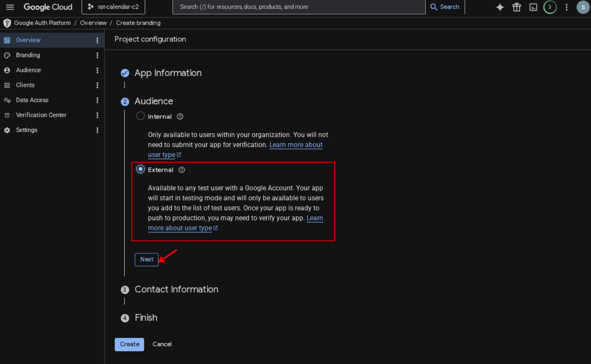Click the Google Auth Platform shield icon
The width and height of the screenshot is (591, 364).
click(x=7, y=23)
